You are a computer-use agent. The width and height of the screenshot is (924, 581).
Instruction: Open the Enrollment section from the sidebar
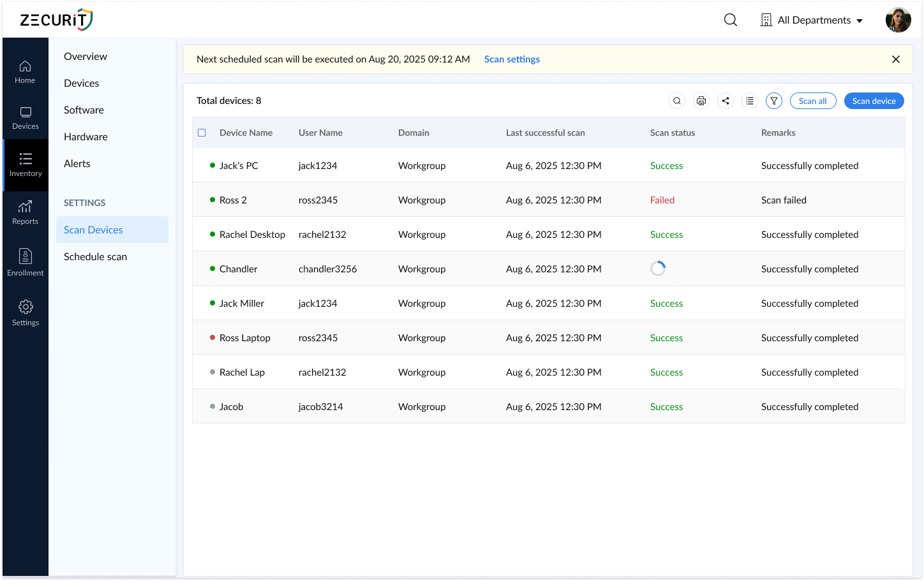(x=26, y=261)
